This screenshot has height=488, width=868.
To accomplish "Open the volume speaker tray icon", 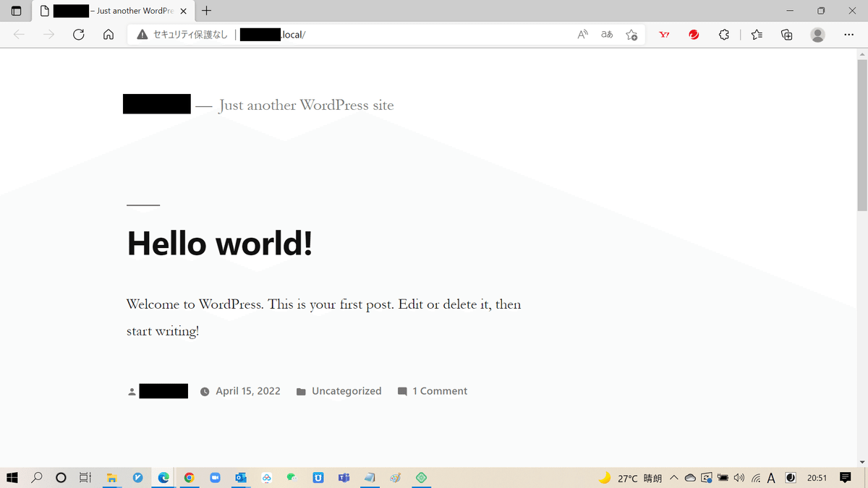I will (739, 478).
